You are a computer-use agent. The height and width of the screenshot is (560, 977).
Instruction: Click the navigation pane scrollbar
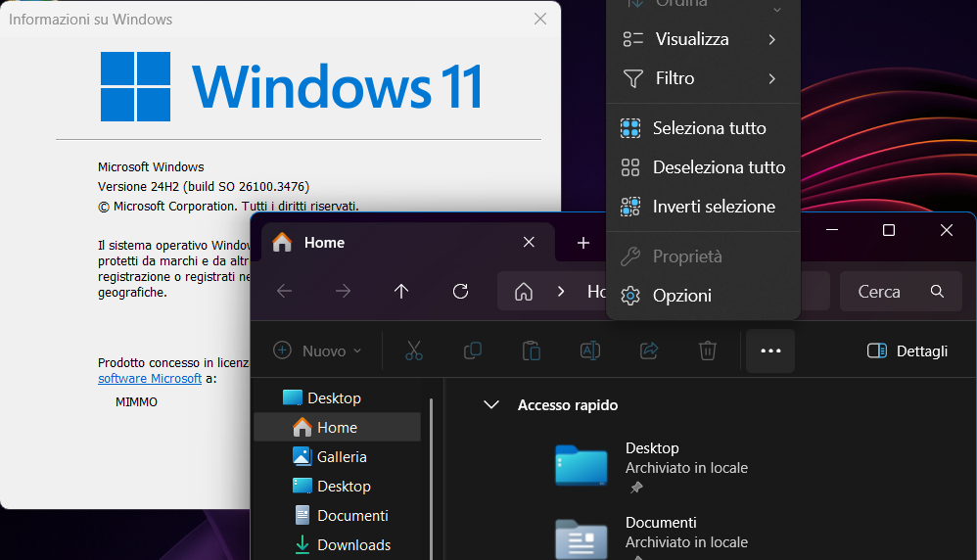(431, 479)
